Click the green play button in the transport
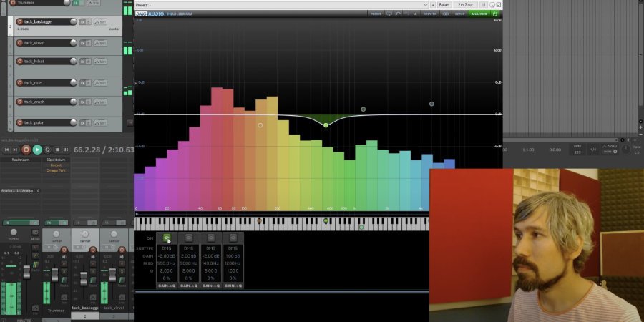This screenshot has width=644, height=322. (x=37, y=150)
